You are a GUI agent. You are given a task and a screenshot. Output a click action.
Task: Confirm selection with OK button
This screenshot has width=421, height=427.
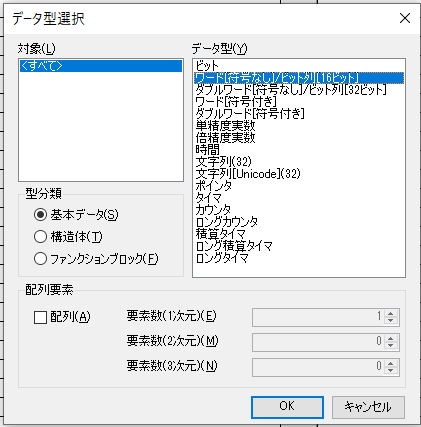click(287, 407)
